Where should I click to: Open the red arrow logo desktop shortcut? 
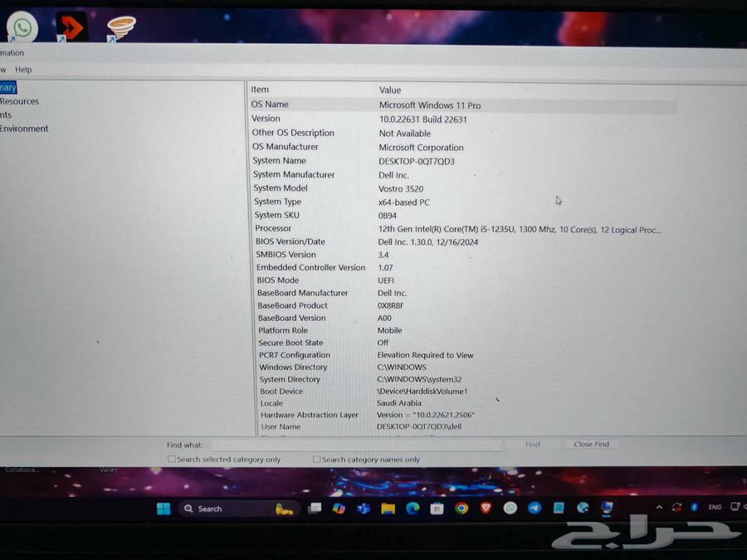click(71, 27)
